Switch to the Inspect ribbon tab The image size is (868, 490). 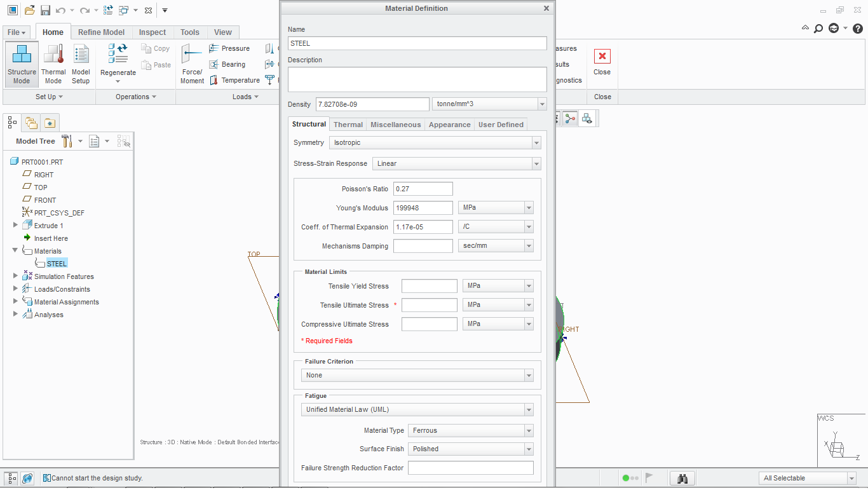(x=153, y=32)
